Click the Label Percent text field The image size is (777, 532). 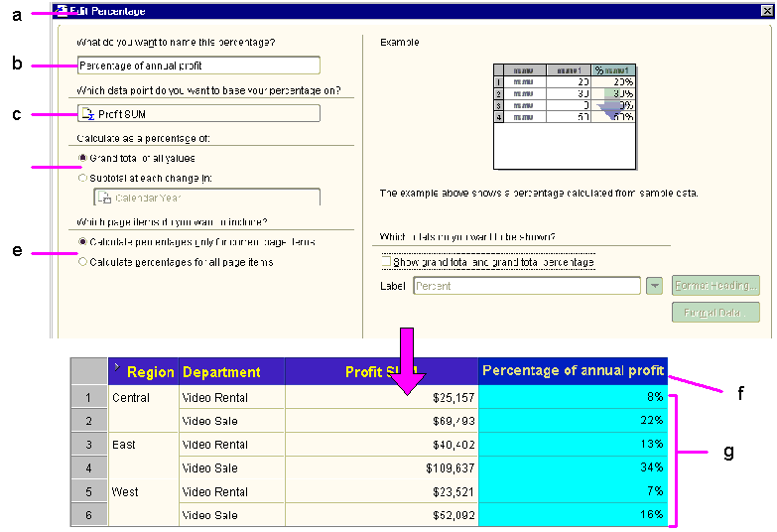[527, 286]
